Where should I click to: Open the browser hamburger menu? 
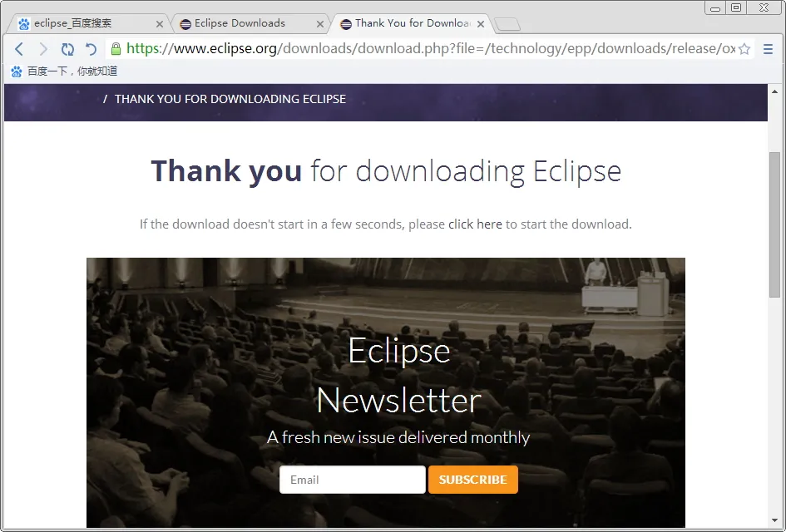768,49
